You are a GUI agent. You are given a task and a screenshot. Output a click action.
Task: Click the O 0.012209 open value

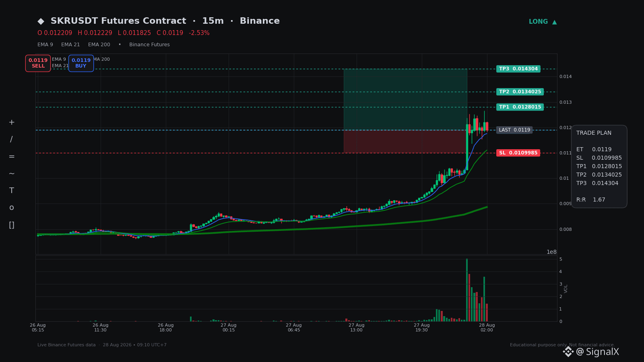(55, 33)
